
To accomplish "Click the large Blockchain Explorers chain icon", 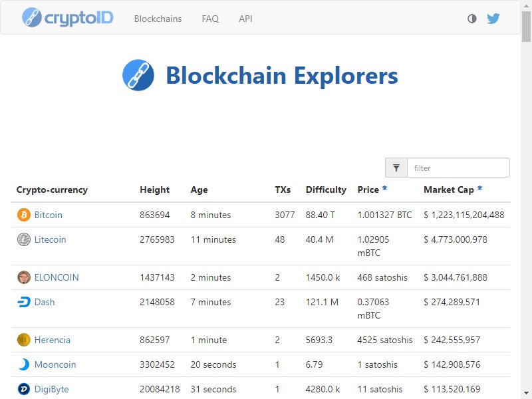I will [x=138, y=75].
